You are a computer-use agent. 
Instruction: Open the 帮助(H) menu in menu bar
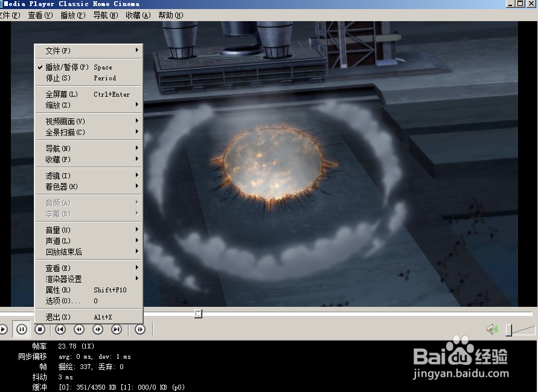[x=170, y=15]
